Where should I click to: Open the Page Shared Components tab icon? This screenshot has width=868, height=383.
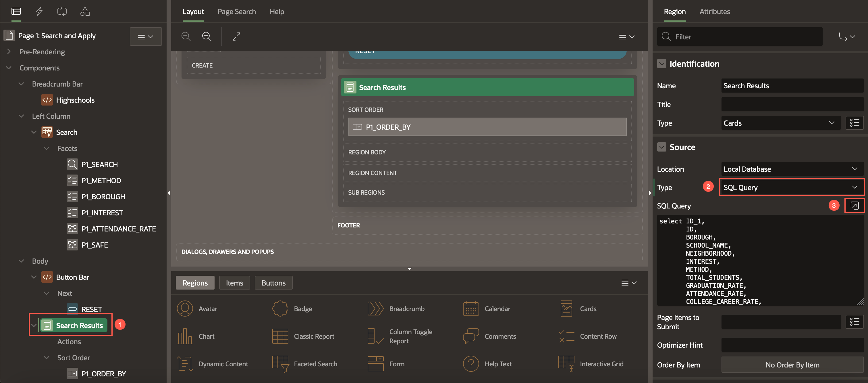point(85,12)
